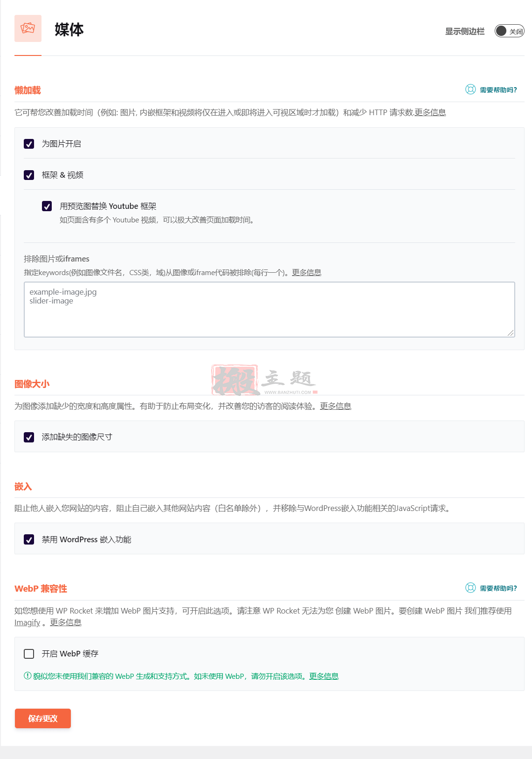Open 更多信息 link in 图像大小 description
532x759 pixels.
coord(336,406)
